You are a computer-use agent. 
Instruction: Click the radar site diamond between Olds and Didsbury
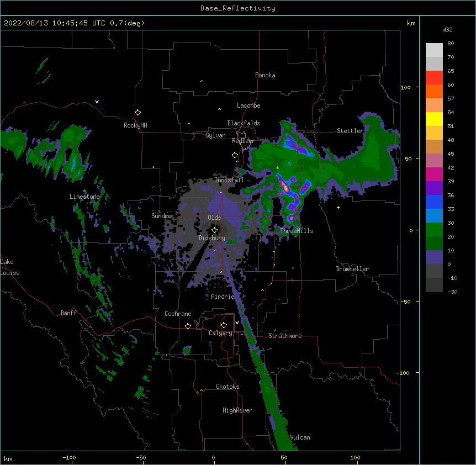coord(214,230)
